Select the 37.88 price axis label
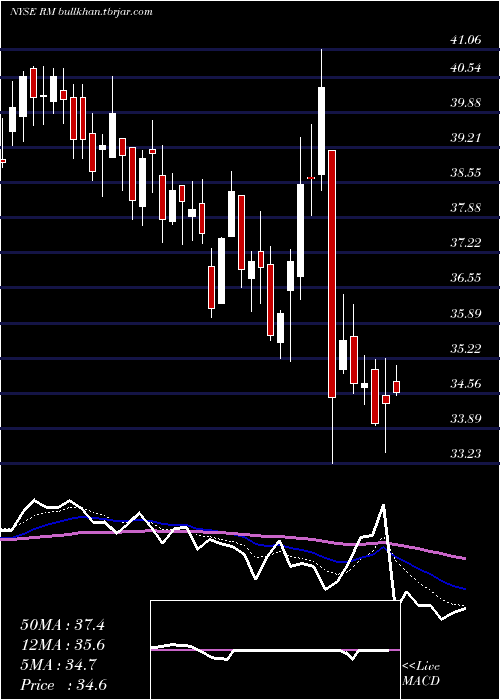This screenshot has height=700, width=500. pos(465,208)
